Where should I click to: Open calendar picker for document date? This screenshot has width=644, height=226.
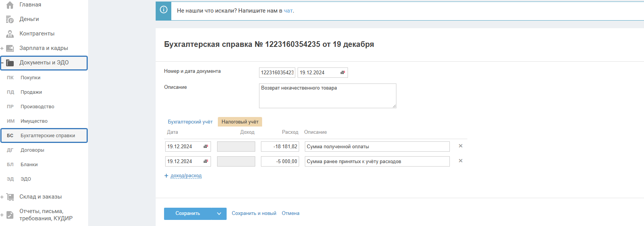point(343,72)
